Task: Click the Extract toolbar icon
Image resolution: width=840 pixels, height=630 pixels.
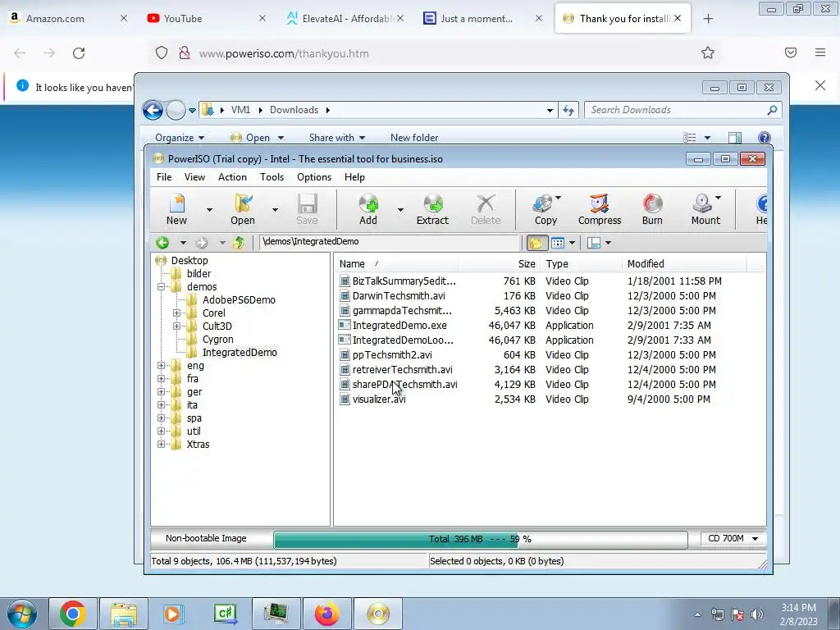Action: coord(433,209)
